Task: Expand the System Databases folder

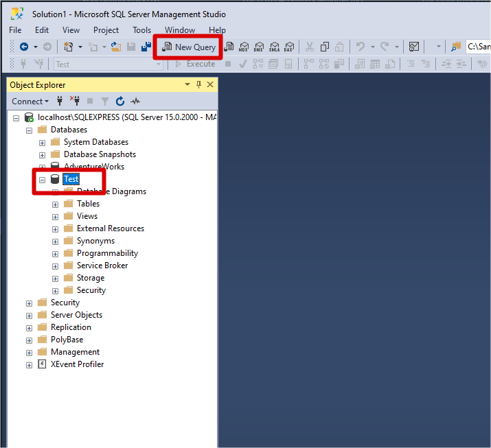Action: pyautogui.click(x=42, y=143)
